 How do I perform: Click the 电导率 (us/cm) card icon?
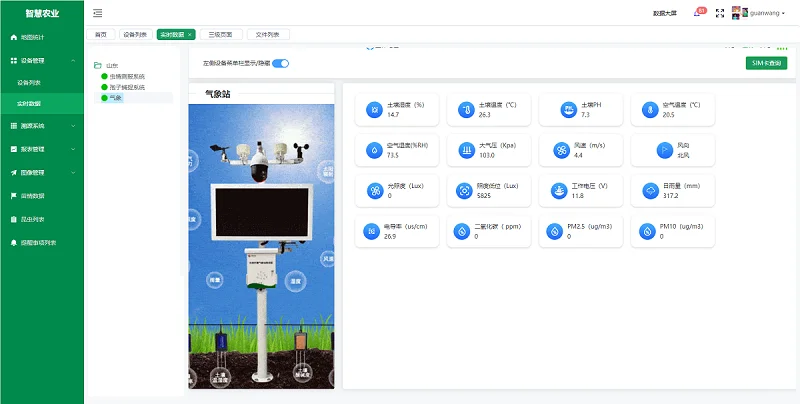371,232
